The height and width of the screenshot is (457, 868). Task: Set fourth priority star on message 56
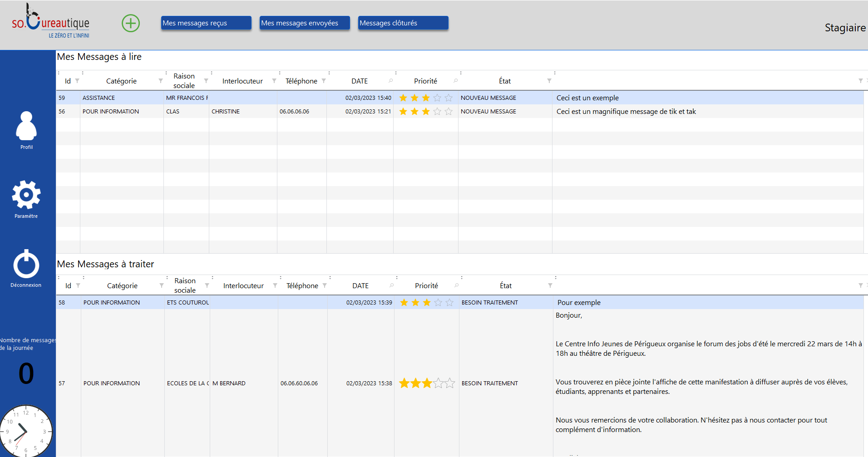(437, 112)
